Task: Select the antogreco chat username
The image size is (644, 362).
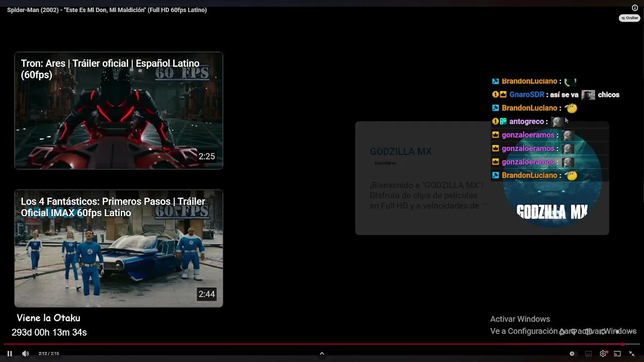Action: pyautogui.click(x=526, y=122)
